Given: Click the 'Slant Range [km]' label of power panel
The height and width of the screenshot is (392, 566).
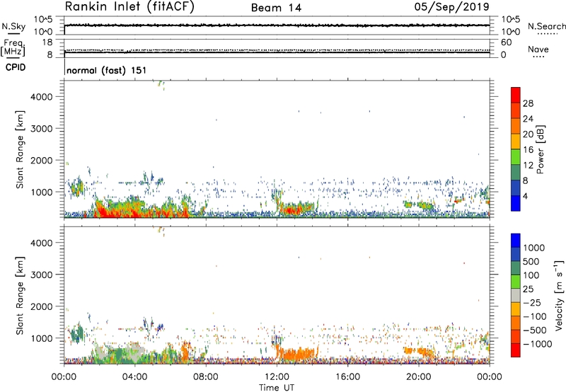Looking at the screenshot, I should [20, 149].
